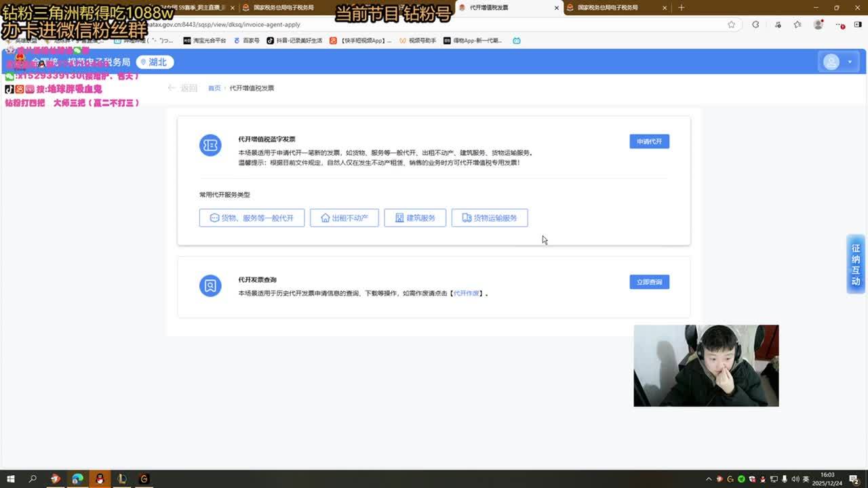Open the QQ penguin taskbar icon

[x=100, y=479]
